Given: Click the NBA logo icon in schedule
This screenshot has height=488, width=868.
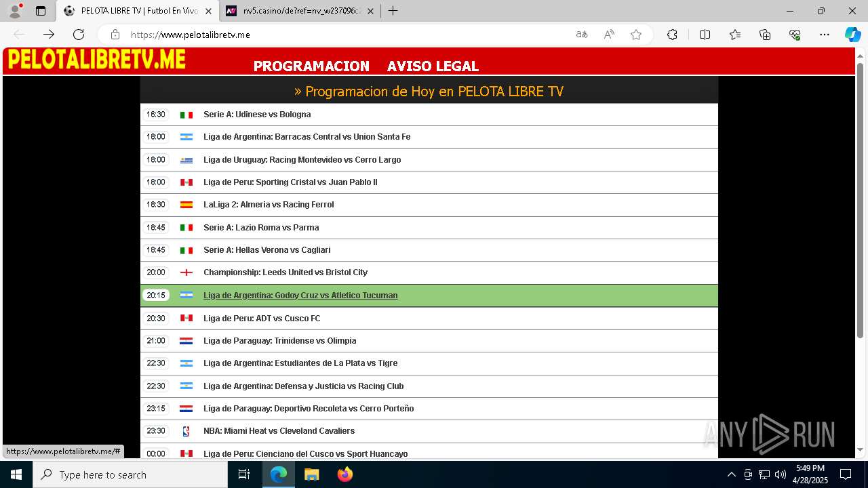Looking at the screenshot, I should tap(186, 431).
